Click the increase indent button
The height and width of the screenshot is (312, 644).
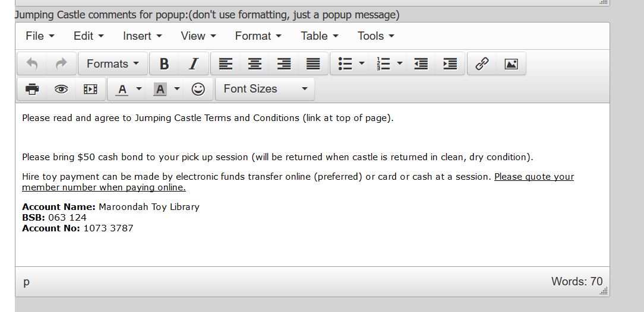tap(450, 64)
